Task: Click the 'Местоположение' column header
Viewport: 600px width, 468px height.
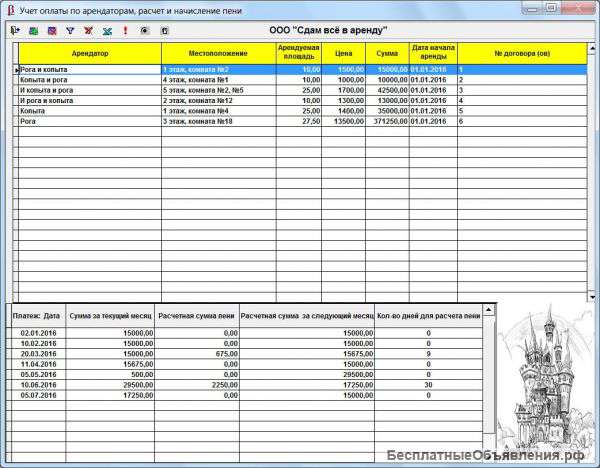Action: (x=217, y=52)
